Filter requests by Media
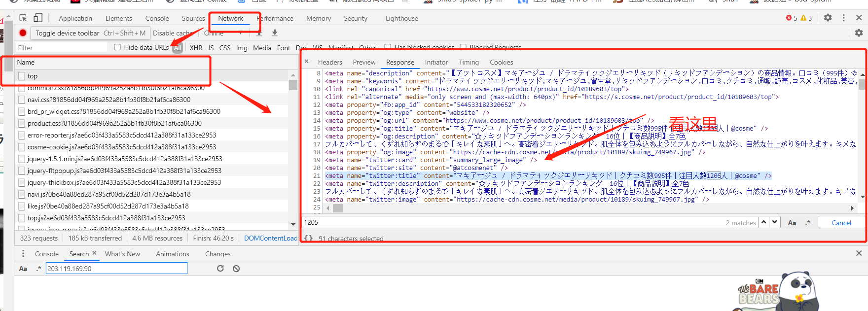The width and height of the screenshot is (868, 311). [262, 48]
